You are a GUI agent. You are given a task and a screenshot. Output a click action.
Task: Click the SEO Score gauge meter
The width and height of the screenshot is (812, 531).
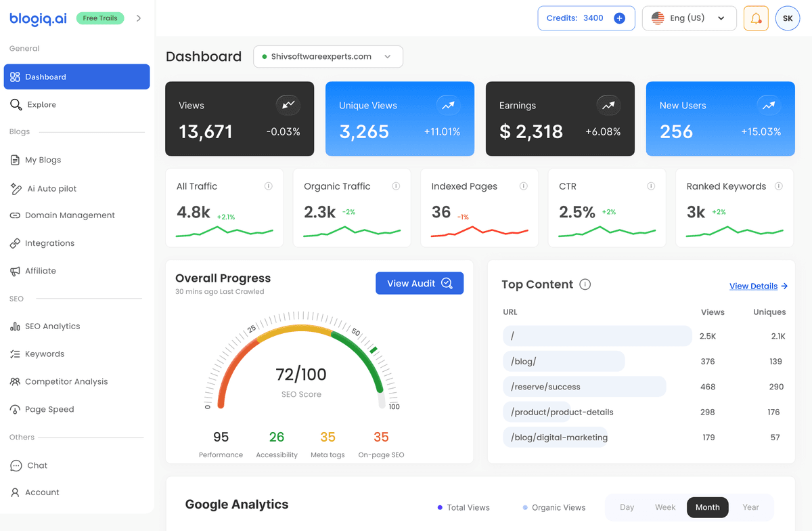pos(301,366)
